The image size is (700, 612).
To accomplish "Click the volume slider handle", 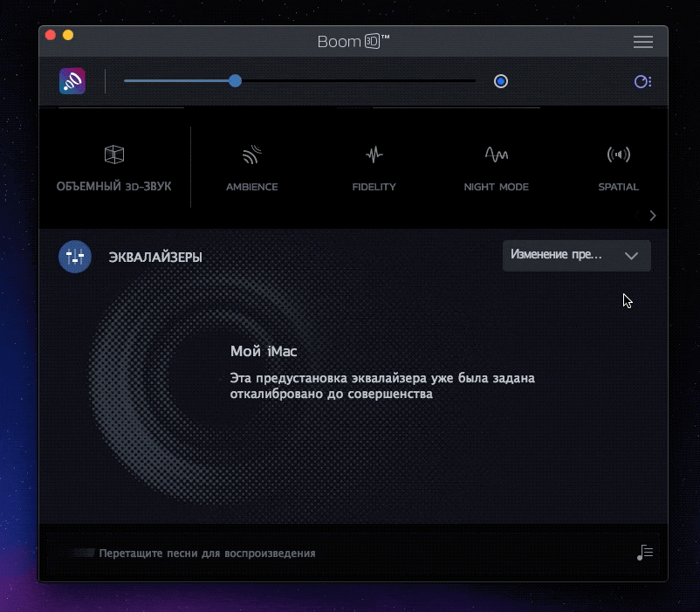I will point(236,81).
